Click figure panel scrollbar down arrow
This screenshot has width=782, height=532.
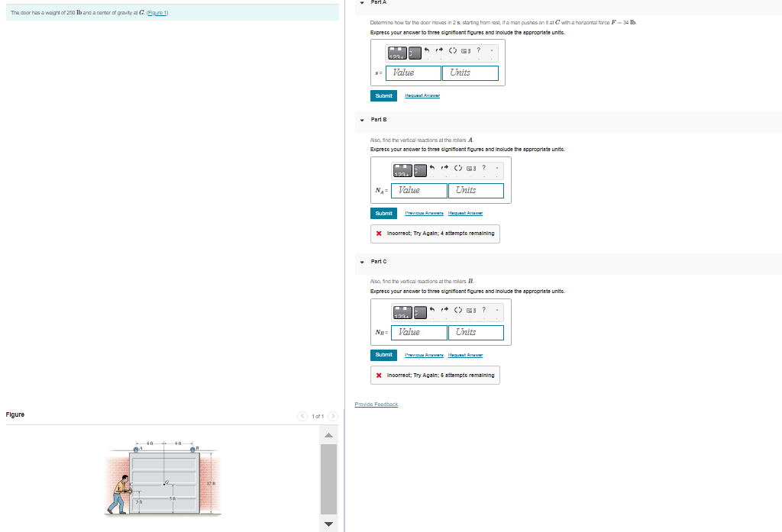click(328, 524)
